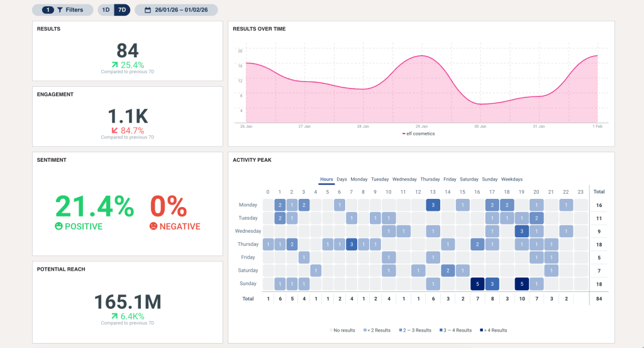The height and width of the screenshot is (348, 644).
Task: Click the Potential Reach green arrow
Action: pyautogui.click(x=115, y=316)
